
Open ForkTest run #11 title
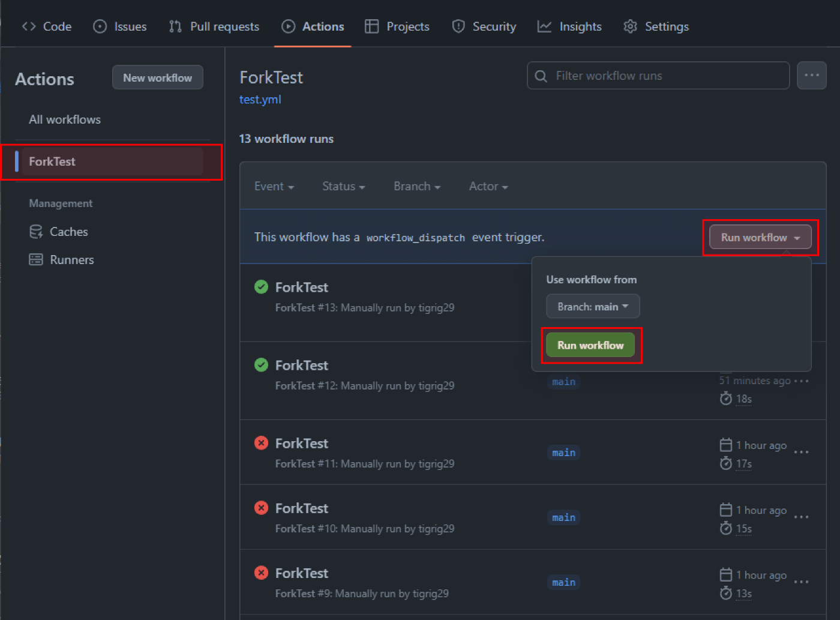tap(302, 444)
